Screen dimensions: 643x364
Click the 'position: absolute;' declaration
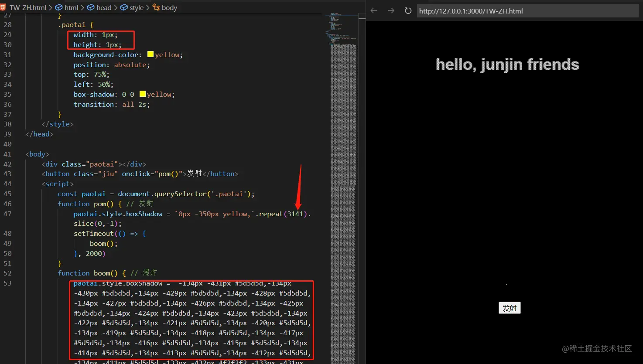112,65
